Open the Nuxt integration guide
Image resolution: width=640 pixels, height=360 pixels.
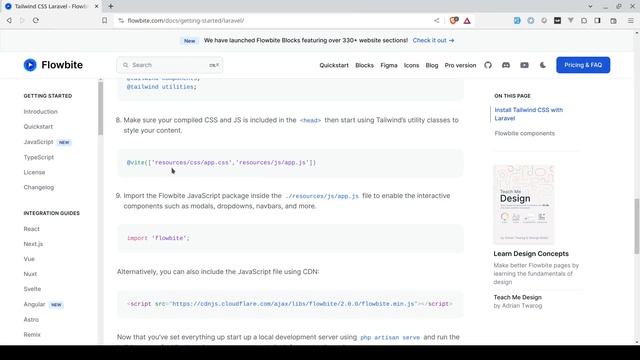coord(30,274)
